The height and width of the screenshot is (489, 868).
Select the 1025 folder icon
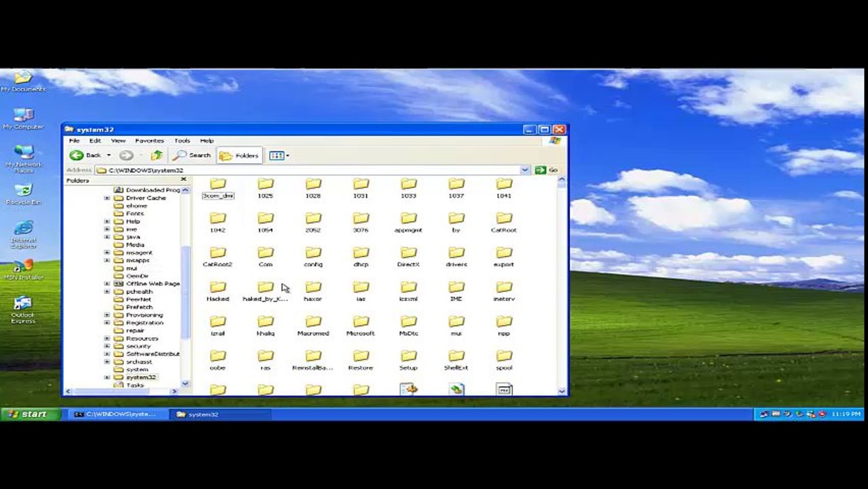tap(266, 184)
